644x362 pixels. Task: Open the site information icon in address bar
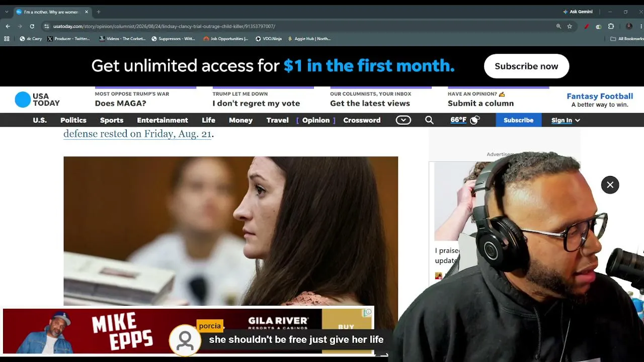coord(46,26)
